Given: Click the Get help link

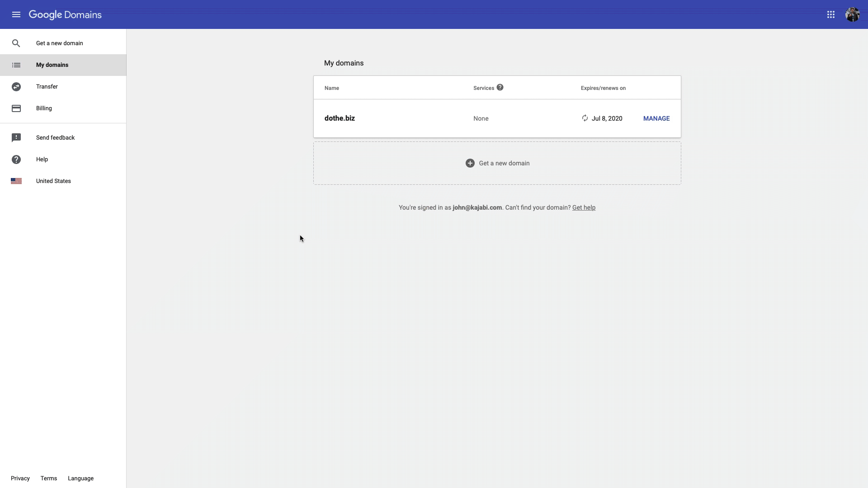Looking at the screenshot, I should [x=584, y=207].
